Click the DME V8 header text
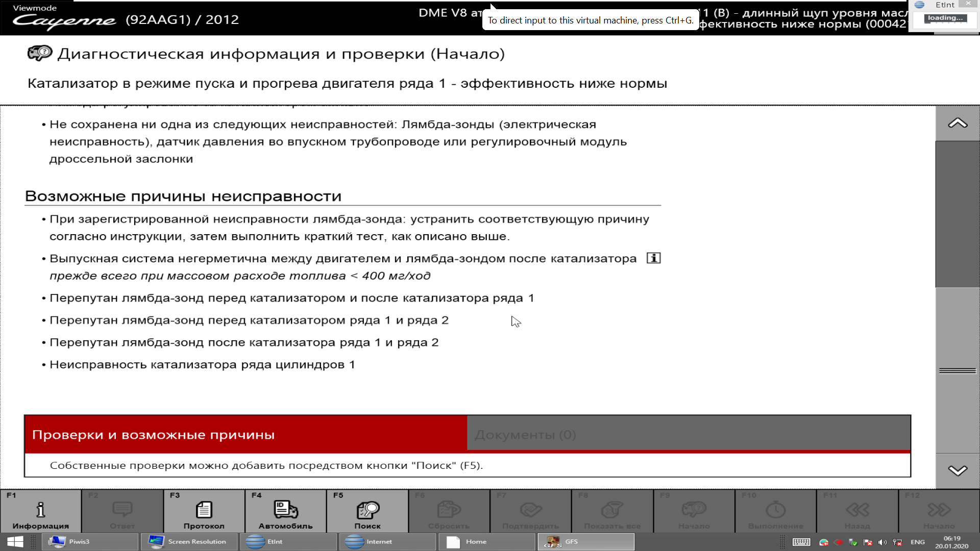 450,13
